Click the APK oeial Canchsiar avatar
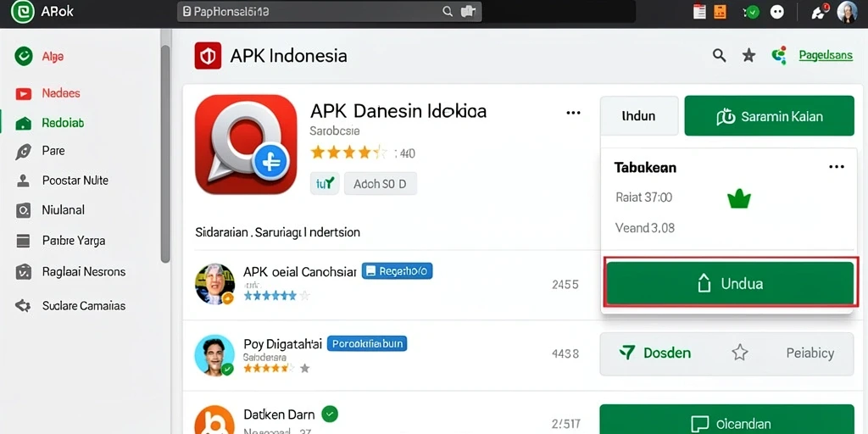Screen dimensions: 868x434 [x=214, y=283]
